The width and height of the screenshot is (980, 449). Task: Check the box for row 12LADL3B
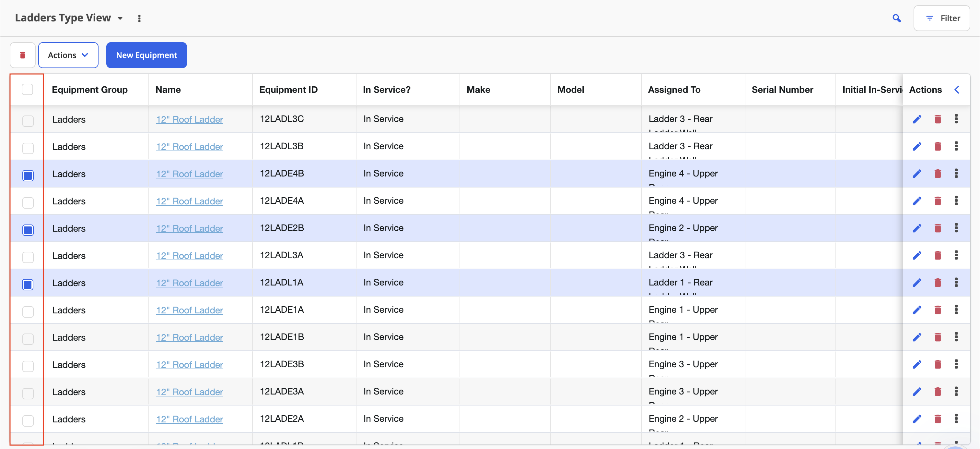point(28,148)
